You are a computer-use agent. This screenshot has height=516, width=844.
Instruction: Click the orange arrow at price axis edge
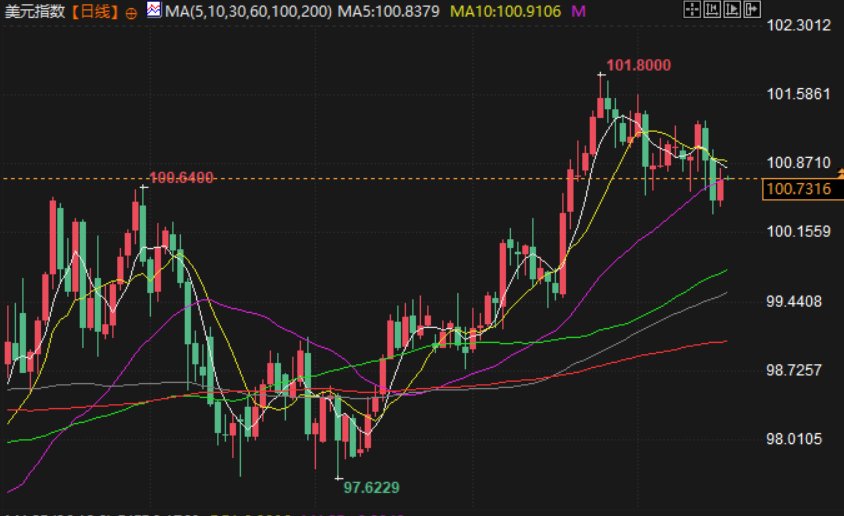[x=841, y=173]
